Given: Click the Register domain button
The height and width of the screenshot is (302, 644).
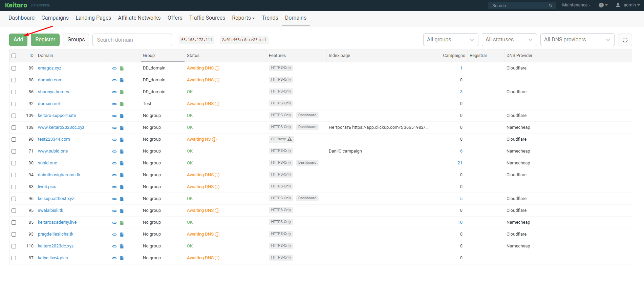Looking at the screenshot, I should click(45, 40).
